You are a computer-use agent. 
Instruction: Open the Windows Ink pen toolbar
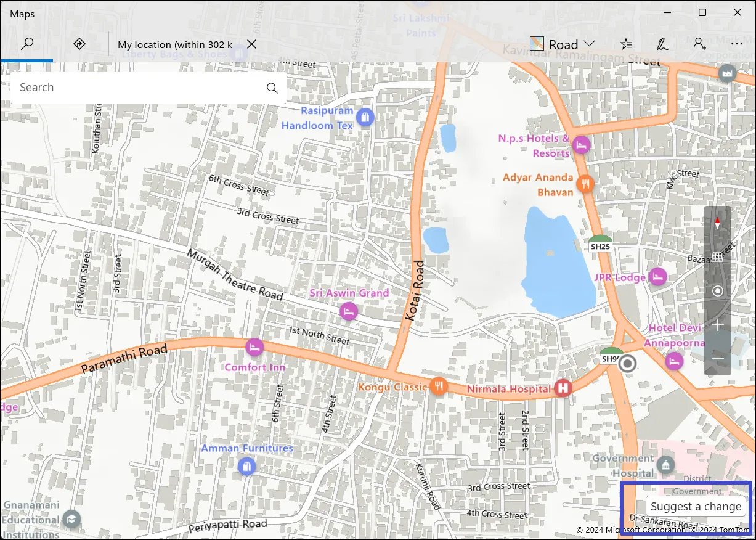[x=662, y=44]
